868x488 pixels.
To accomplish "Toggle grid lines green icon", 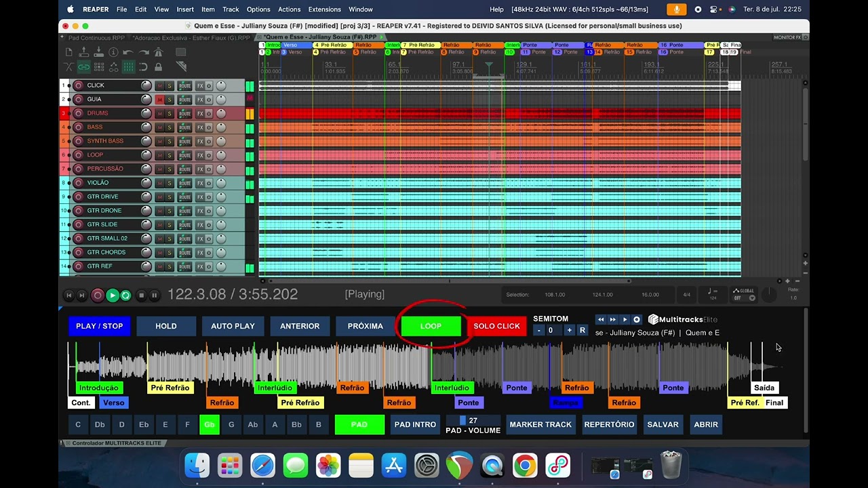I will point(128,66).
